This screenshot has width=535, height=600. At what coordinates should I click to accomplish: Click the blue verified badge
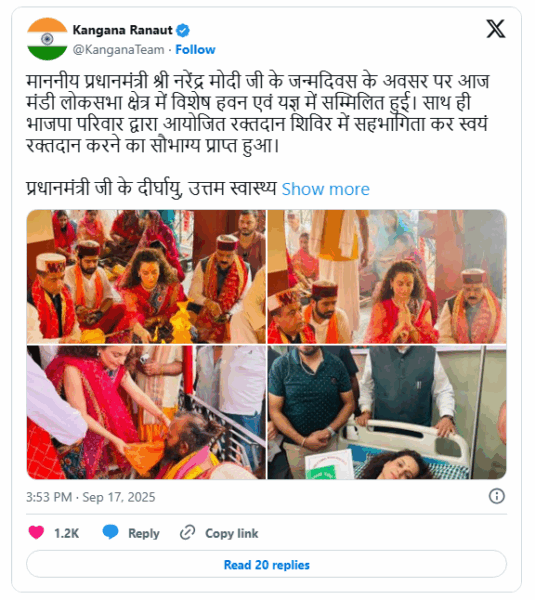pyautogui.click(x=183, y=30)
